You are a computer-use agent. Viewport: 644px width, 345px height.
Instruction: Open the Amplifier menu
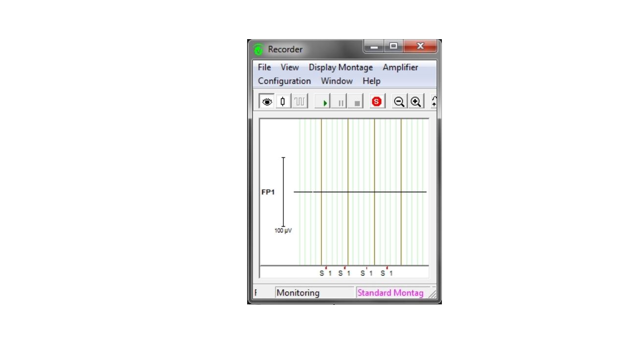point(400,68)
